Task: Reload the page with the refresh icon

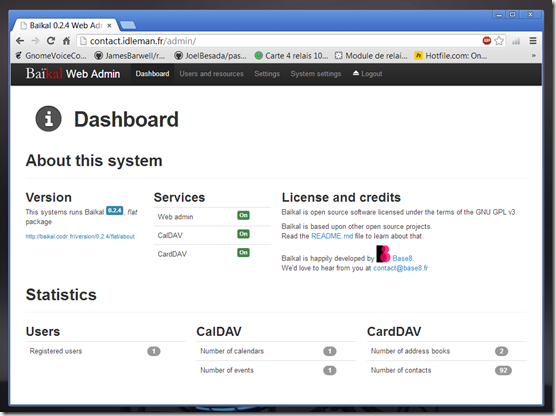Action: pos(51,41)
